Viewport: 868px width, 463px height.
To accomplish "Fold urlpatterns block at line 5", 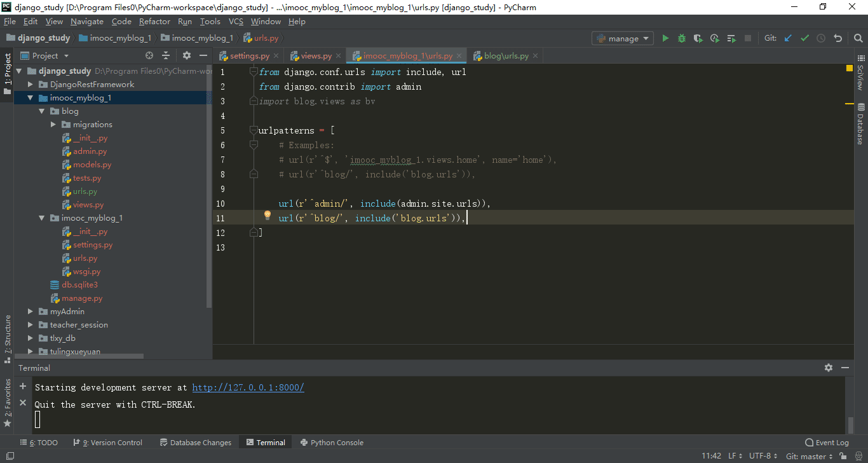I will [x=254, y=130].
